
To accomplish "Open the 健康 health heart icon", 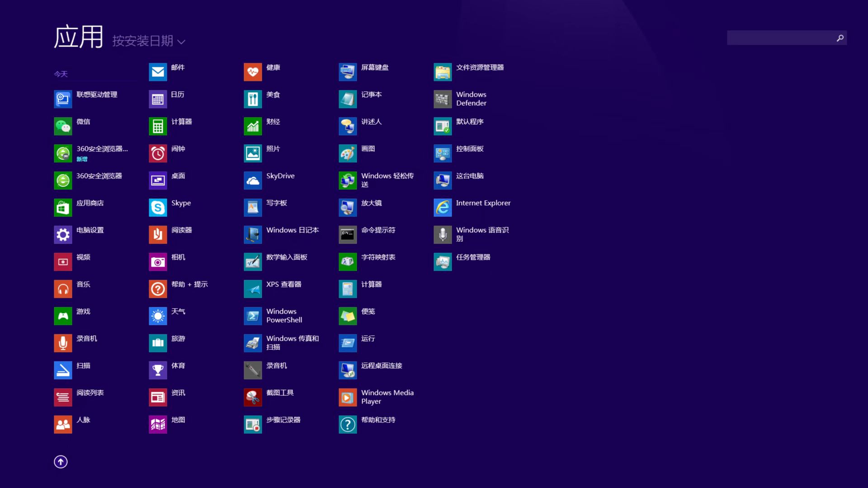I will 253,72.
